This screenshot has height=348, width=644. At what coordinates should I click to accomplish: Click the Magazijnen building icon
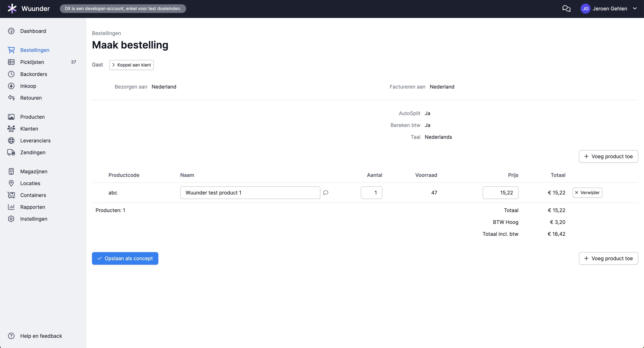(x=11, y=171)
